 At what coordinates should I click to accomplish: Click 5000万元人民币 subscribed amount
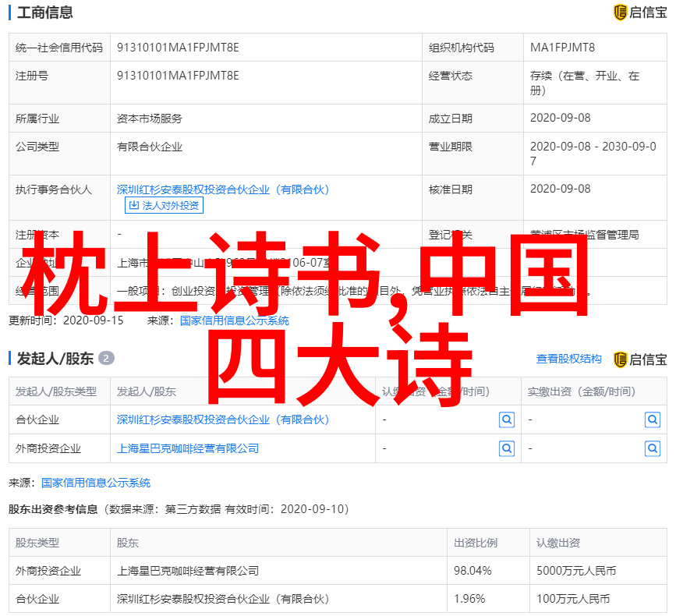[x=576, y=571]
